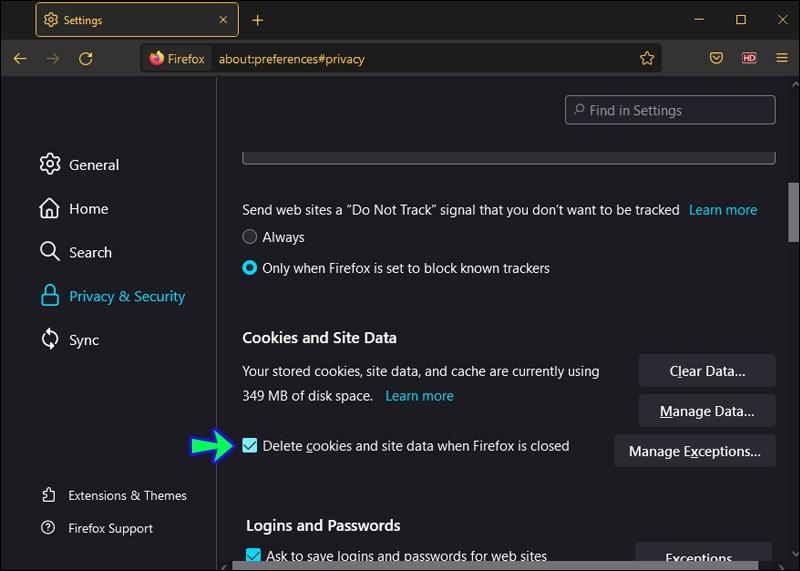Image resolution: width=800 pixels, height=571 pixels.
Task: Open Home settings category
Action: click(74, 208)
